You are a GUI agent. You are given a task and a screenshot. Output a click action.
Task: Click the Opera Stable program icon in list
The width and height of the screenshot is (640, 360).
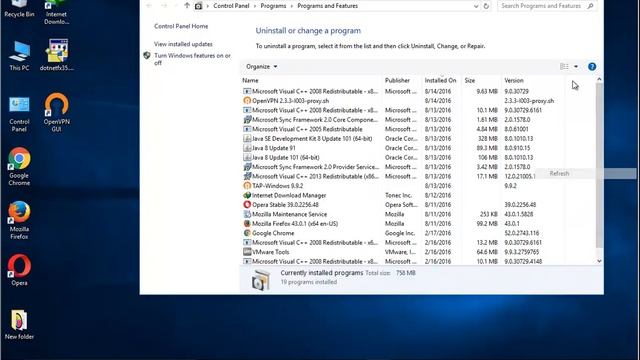click(247, 204)
